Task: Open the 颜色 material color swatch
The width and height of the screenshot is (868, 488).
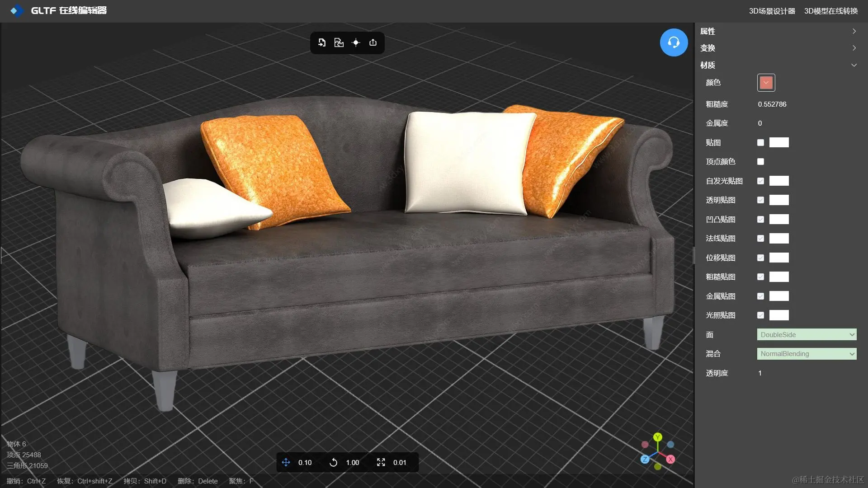Action: tap(766, 83)
